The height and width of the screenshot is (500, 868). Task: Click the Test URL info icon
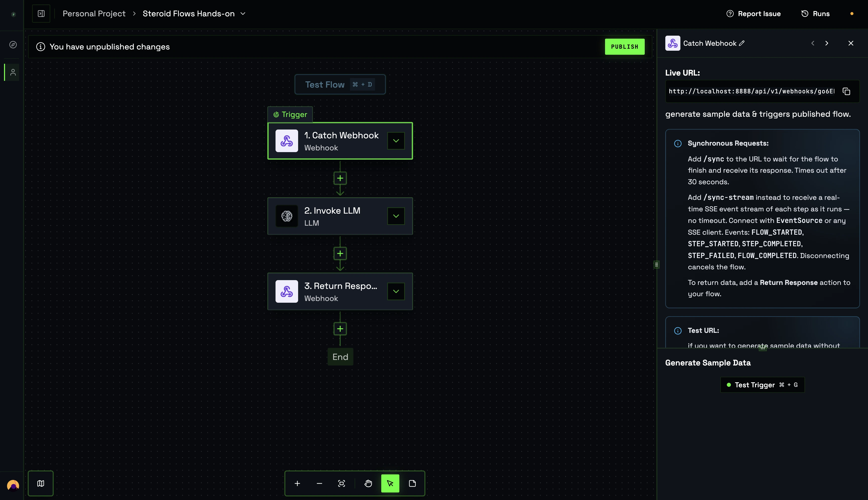(678, 331)
